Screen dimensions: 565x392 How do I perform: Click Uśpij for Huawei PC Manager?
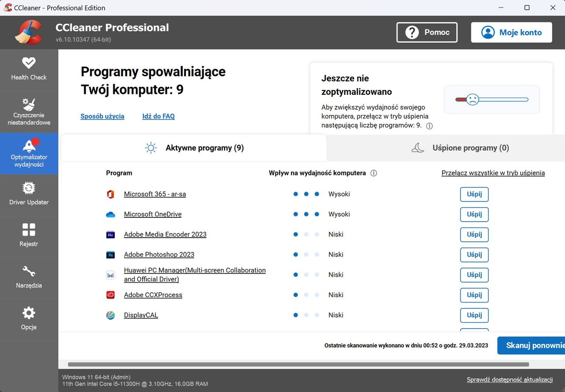[475, 275]
